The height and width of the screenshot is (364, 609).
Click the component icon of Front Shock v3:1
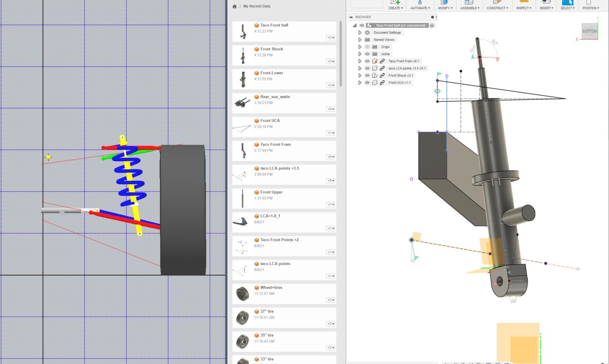(375, 75)
